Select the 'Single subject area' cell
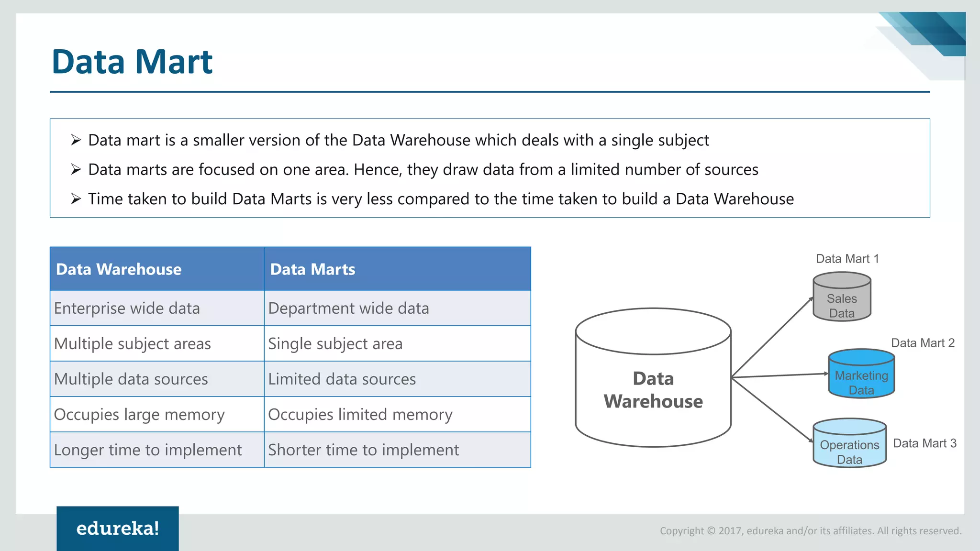The height and width of the screenshot is (551, 980). pyautogui.click(x=397, y=343)
